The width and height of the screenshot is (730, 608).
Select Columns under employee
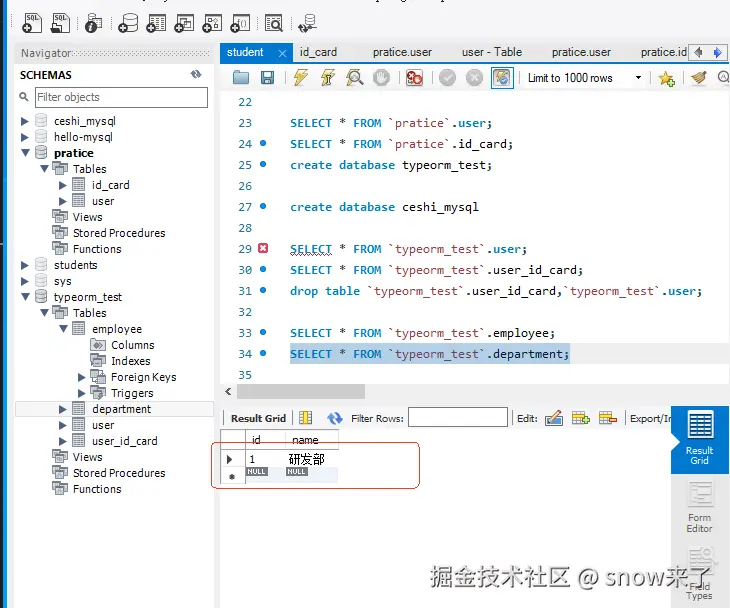click(133, 345)
